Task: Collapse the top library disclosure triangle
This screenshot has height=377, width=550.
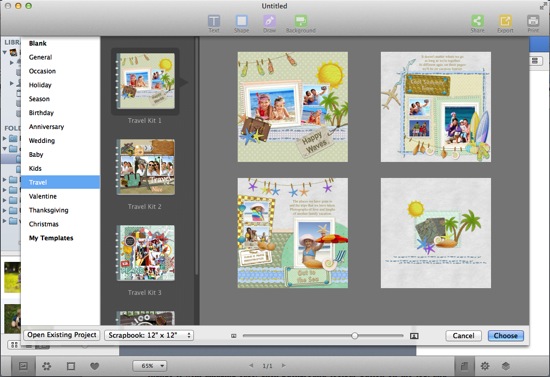Action: click(5, 53)
